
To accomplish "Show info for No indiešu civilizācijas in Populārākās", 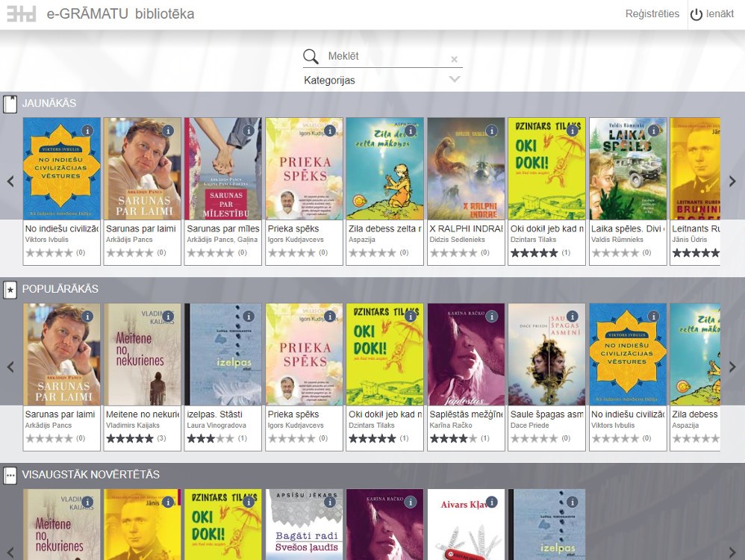I will tap(654, 316).
